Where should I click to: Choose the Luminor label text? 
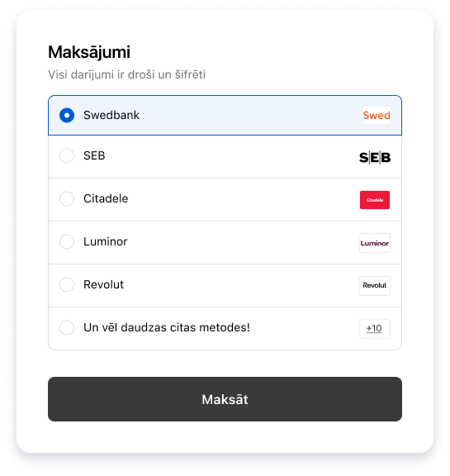105,241
